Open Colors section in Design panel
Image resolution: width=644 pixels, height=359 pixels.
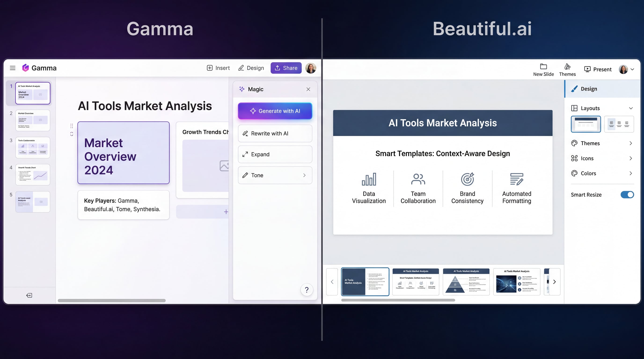(x=603, y=173)
